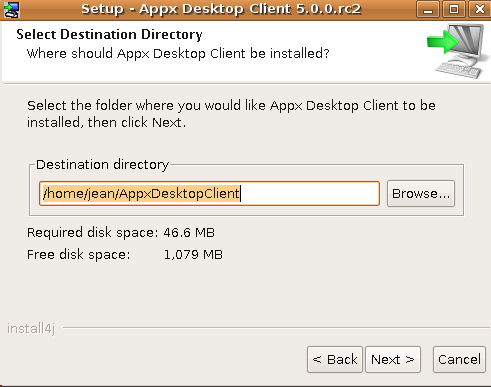Click the 'Where should Appx Desktop Client be installed?' subtitle

click(178, 54)
